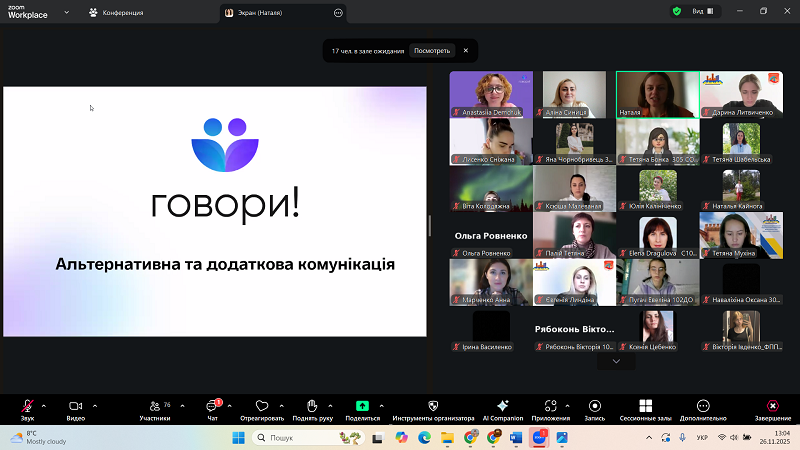Open the Дополнительно more options menu
The height and width of the screenshot is (450, 800).
pyautogui.click(x=703, y=406)
